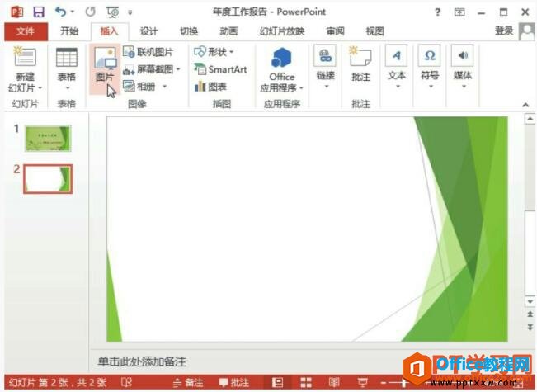Viewport: 537px width, 392px height.
Task: Toggle the 批注 comments pane in status bar
Action: click(234, 382)
